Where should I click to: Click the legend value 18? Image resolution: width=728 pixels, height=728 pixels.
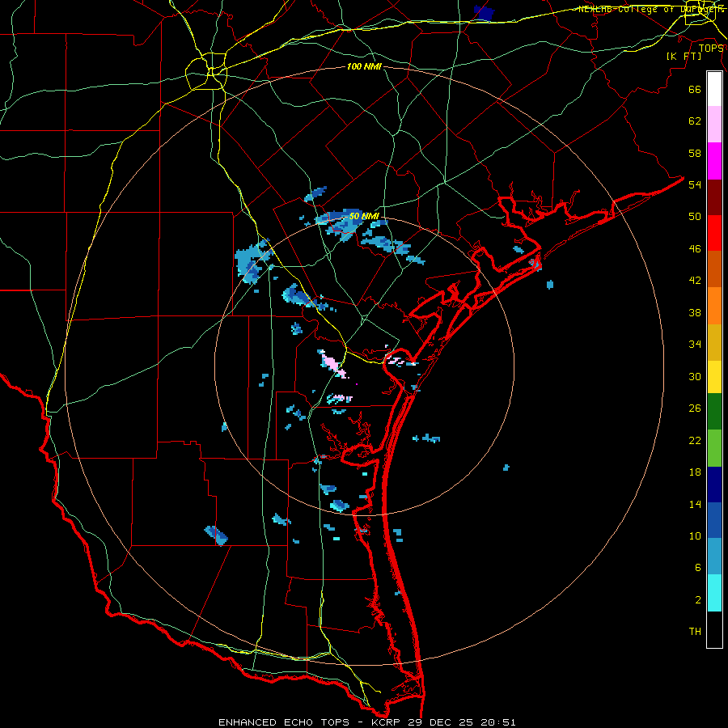[x=695, y=472]
